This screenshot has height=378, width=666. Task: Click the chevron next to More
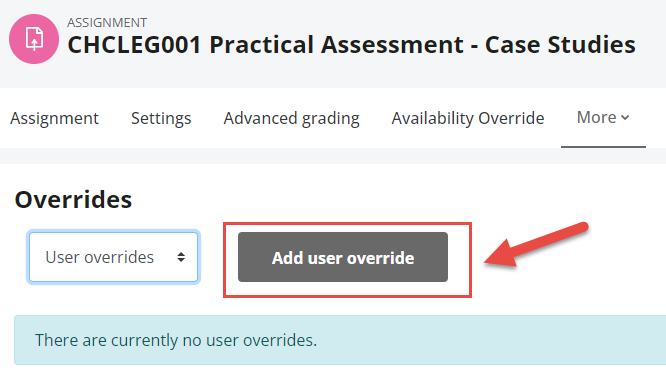pyautogui.click(x=625, y=118)
